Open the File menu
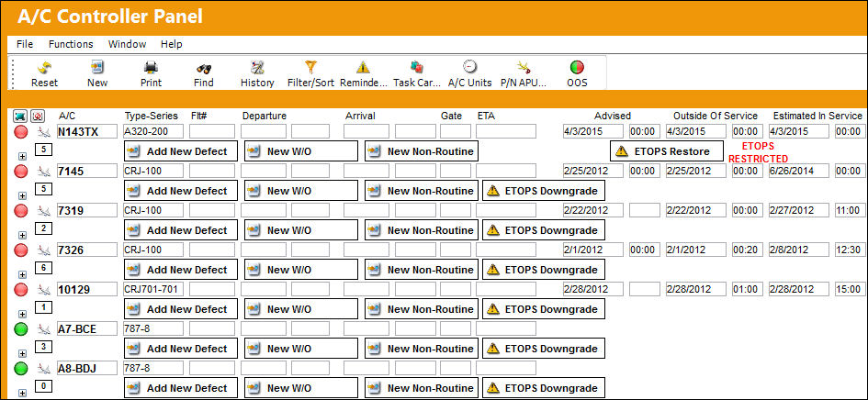The image size is (868, 400). point(25,44)
